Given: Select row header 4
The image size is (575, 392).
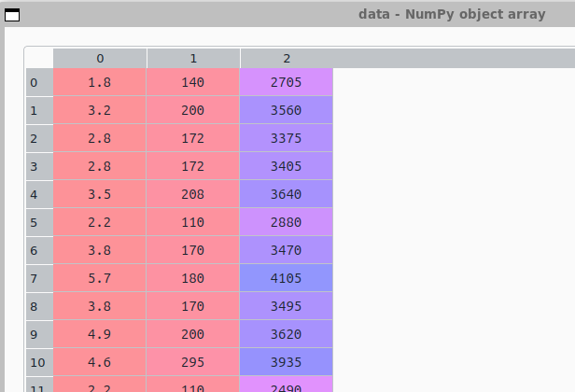Looking at the screenshot, I should [39, 194].
